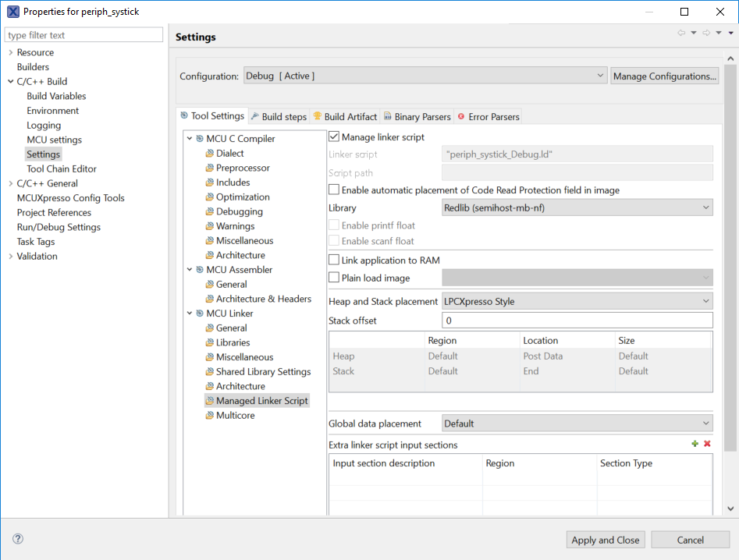
Task: Open Managed Linker Script settings
Action: click(x=261, y=401)
